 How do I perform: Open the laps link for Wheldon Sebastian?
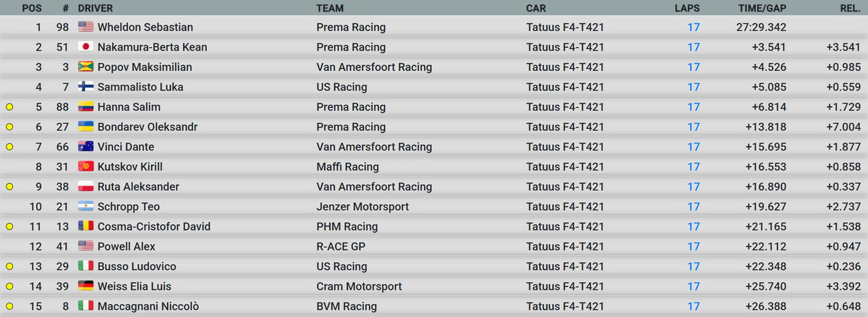point(694,28)
